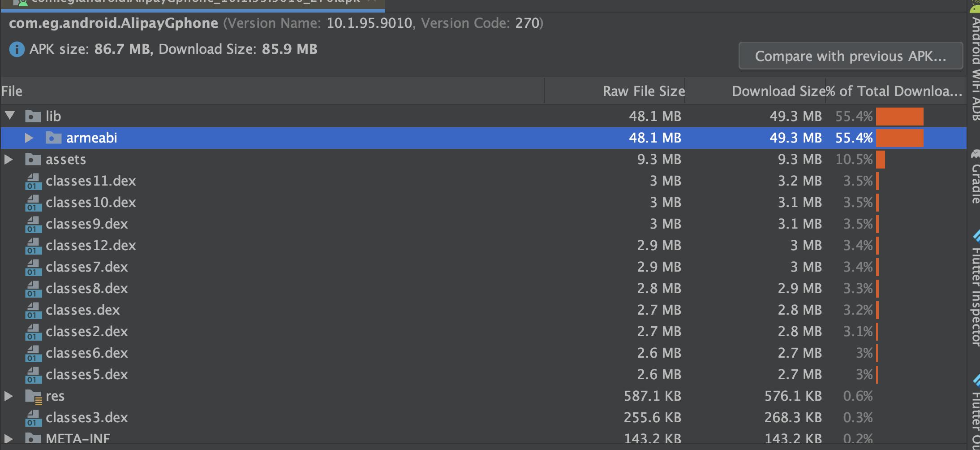Expand the res folder node
The image size is (980, 450).
click(9, 396)
